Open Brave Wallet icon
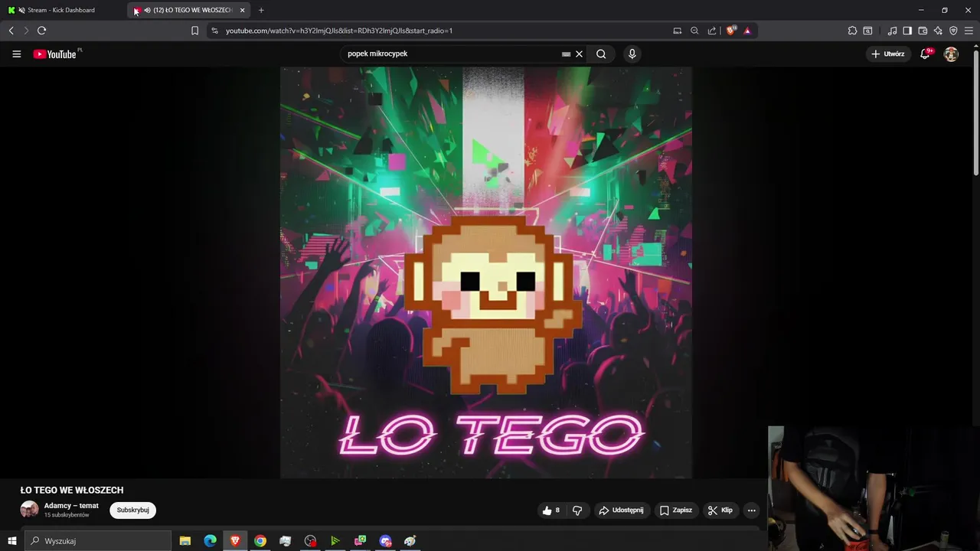 [x=923, y=31]
